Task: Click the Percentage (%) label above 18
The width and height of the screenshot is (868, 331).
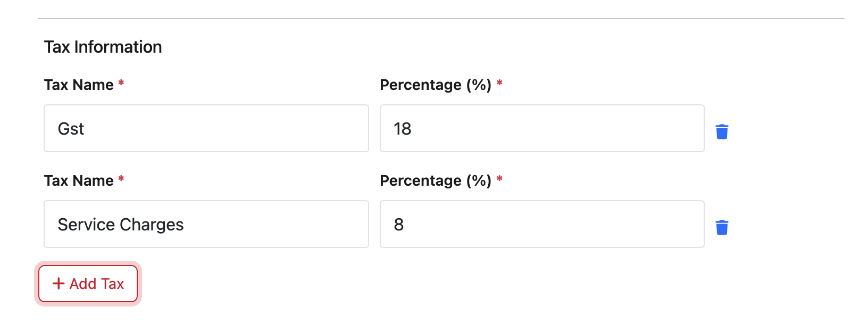Action: coord(435,85)
